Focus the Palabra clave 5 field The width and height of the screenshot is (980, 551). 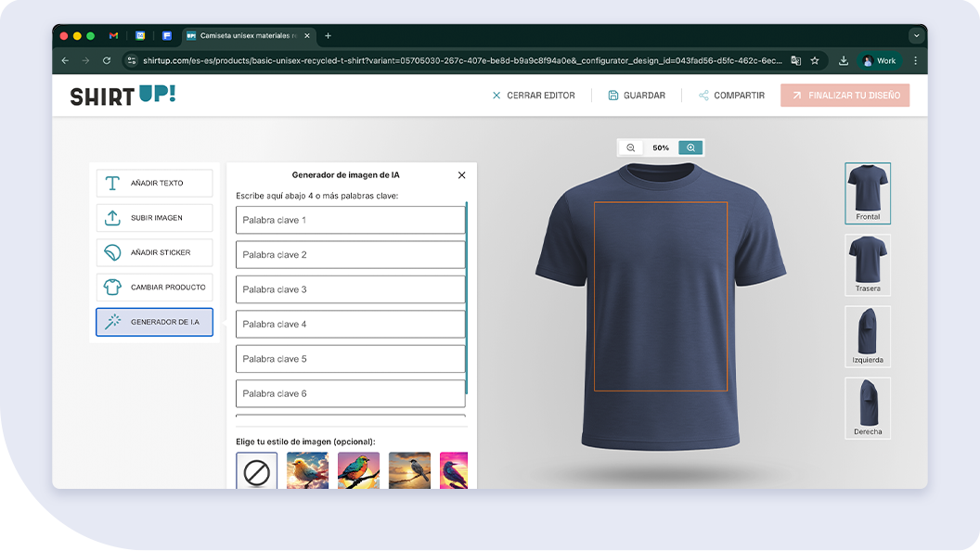click(x=350, y=359)
